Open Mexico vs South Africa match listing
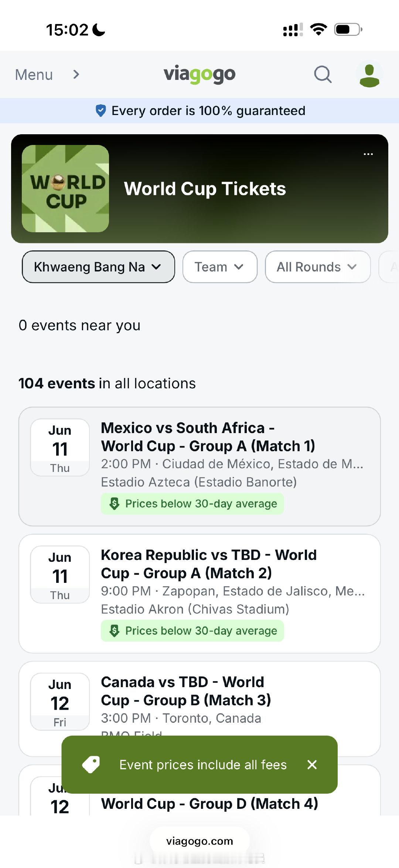This screenshot has height=868, width=399. tap(208, 437)
